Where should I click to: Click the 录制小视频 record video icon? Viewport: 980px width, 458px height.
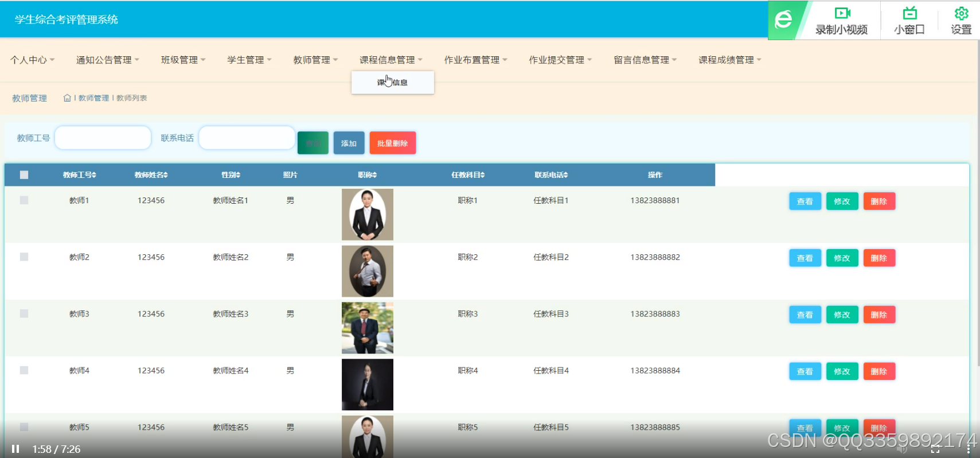tap(842, 14)
